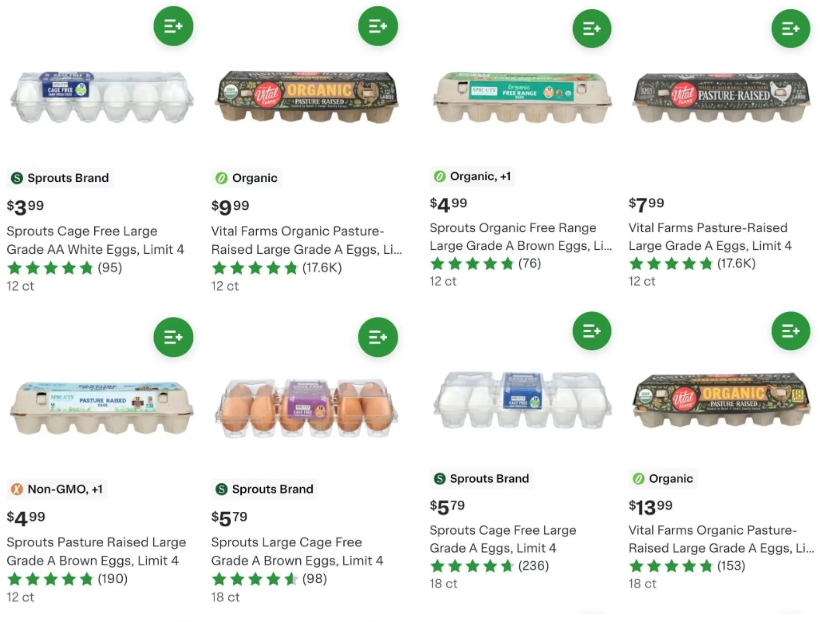Add Sprouts Pasture Raised Brown Eggs to list

[173, 337]
